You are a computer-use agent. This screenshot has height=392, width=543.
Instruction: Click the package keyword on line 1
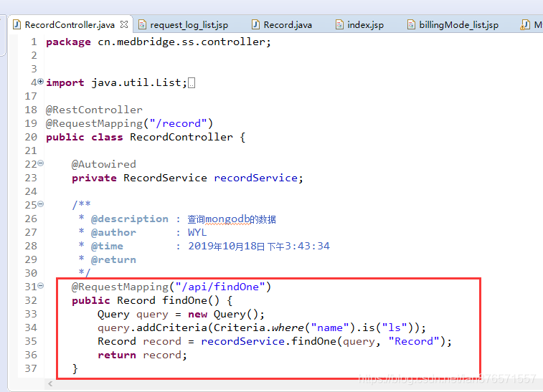[68, 42]
